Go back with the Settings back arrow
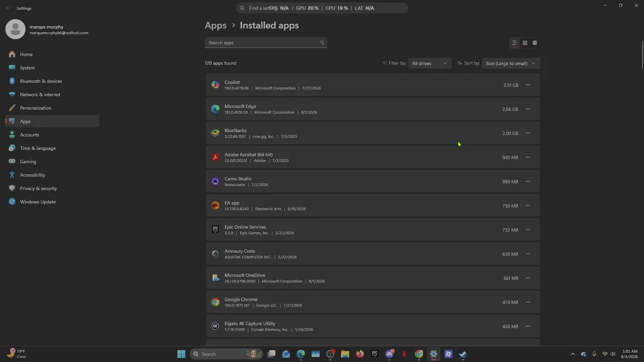This screenshot has height=362, width=644. click(x=8, y=8)
